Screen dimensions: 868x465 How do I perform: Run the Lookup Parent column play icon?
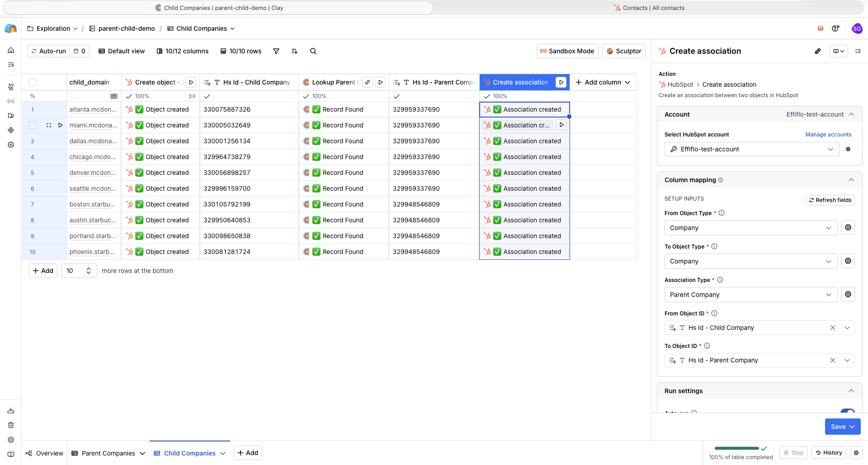pos(381,82)
